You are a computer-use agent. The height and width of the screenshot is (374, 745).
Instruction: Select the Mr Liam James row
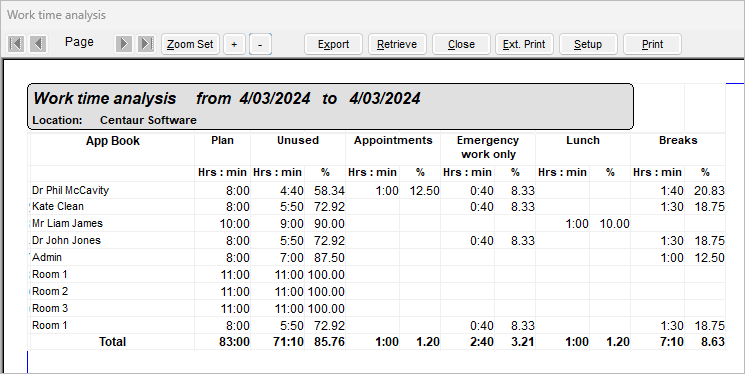click(378, 223)
